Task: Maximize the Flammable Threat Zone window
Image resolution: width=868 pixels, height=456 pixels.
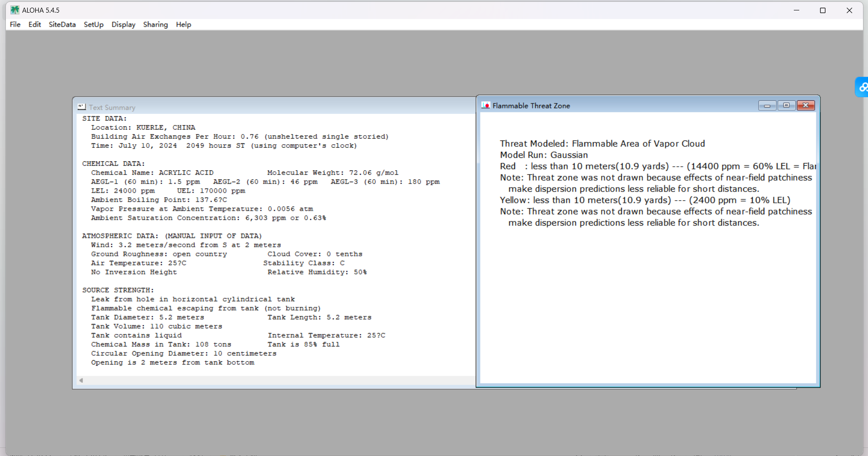Action: [x=786, y=105]
